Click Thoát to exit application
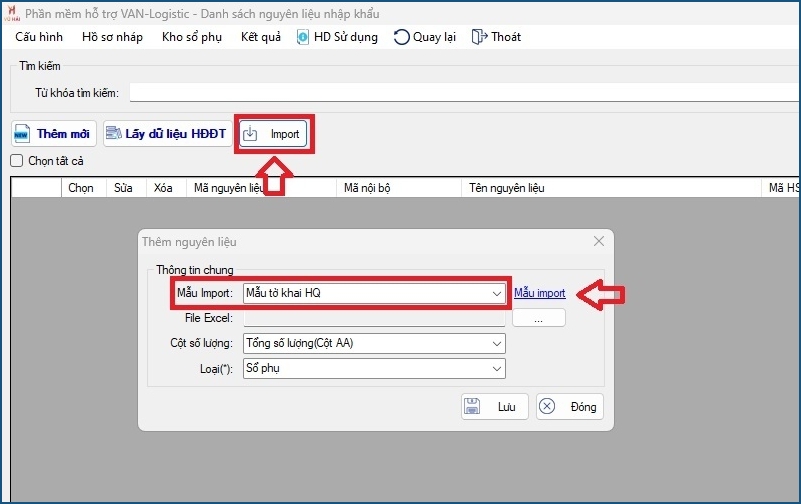The image size is (801, 504). click(496, 37)
